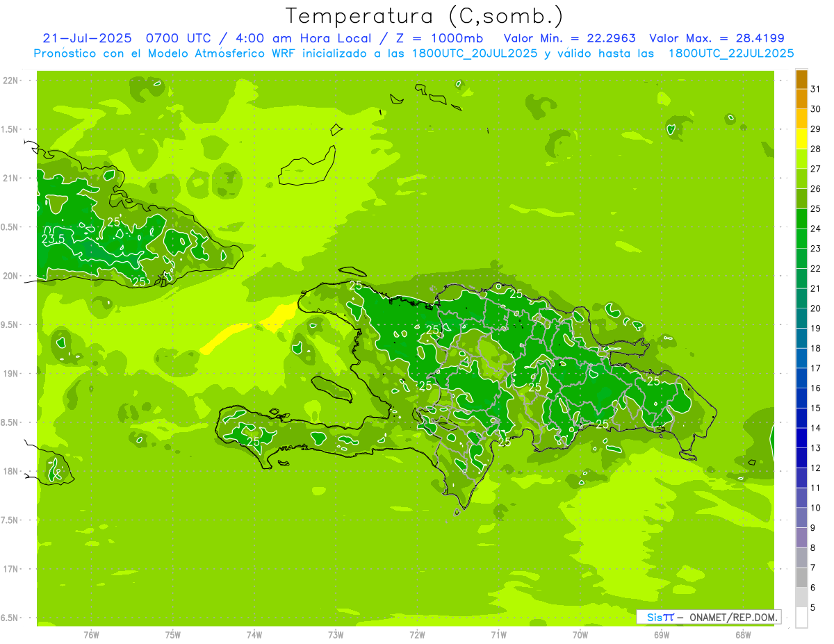Click the '76W' longitude axis label

[x=91, y=635]
